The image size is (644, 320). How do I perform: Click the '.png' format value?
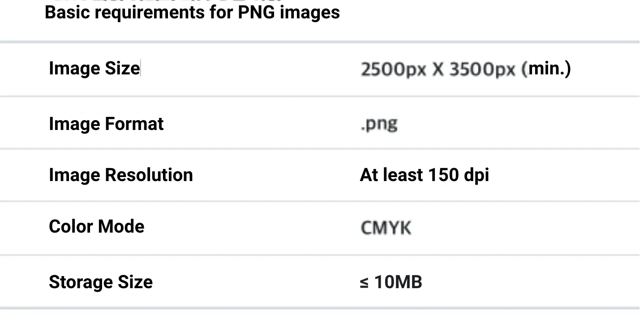pos(379,124)
